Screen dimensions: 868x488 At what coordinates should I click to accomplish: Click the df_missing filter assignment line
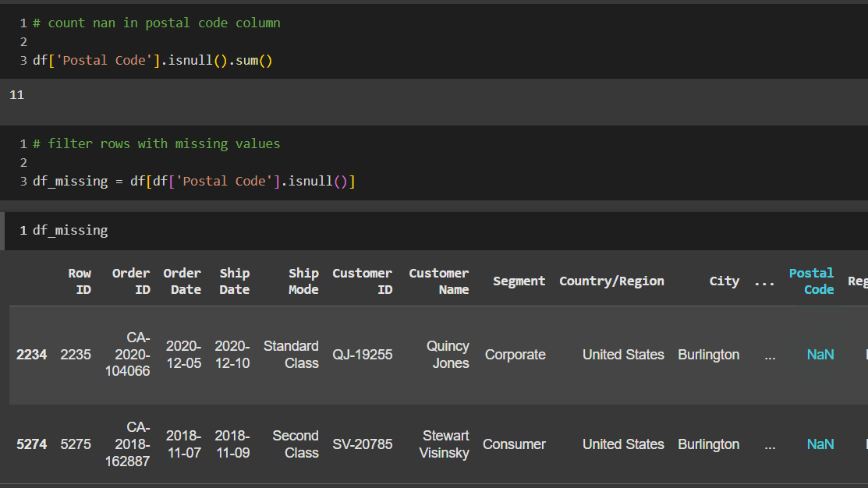[193, 181]
